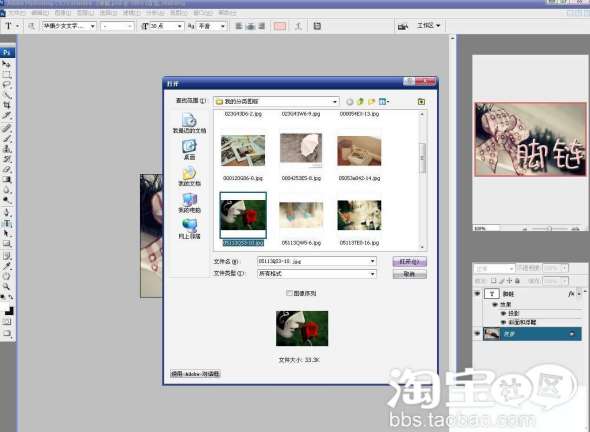This screenshot has width=590, height=432.
Task: Toggle lock position in Layers panel
Action: point(509,281)
